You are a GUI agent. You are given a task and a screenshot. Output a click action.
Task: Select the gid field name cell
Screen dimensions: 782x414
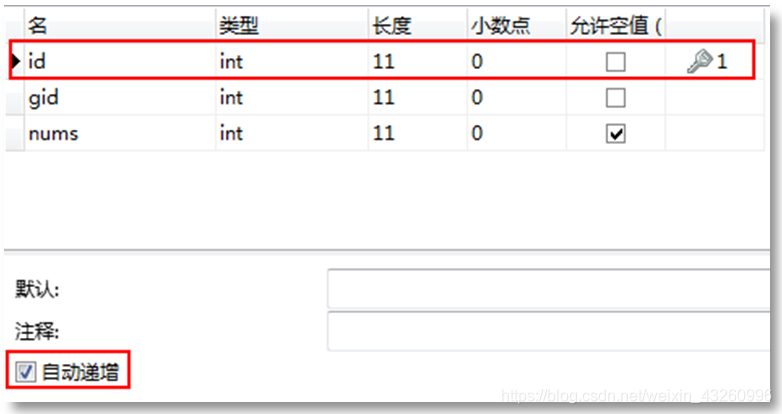pos(120,97)
